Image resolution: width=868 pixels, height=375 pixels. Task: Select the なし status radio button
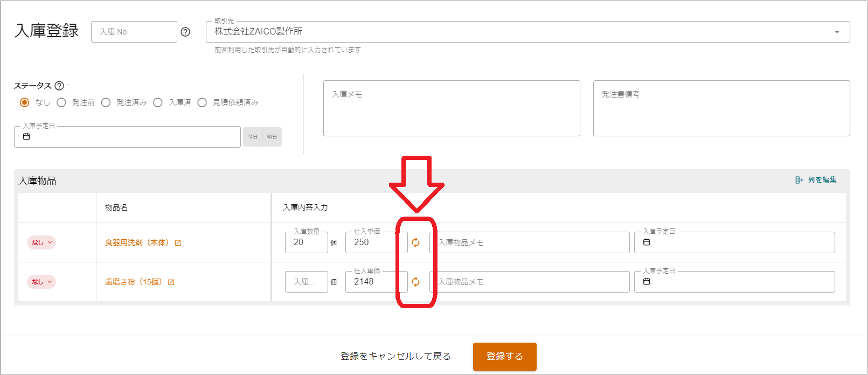tap(24, 102)
